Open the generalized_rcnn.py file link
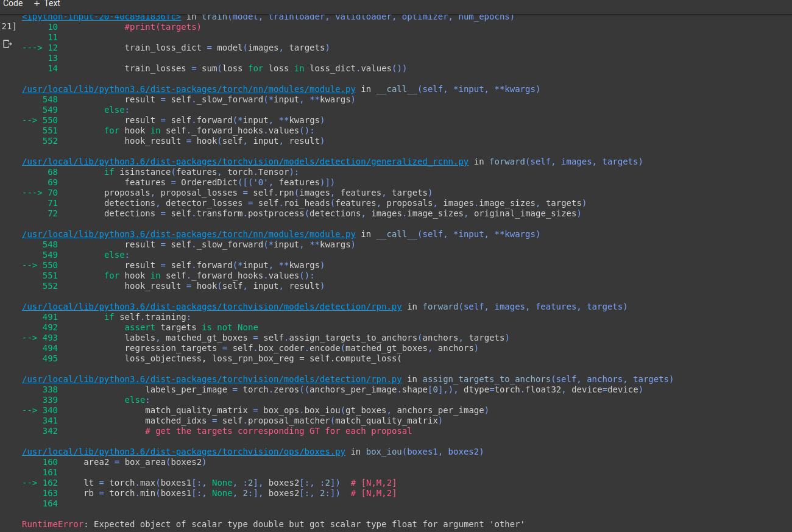This screenshot has width=792, height=532. tap(245, 161)
